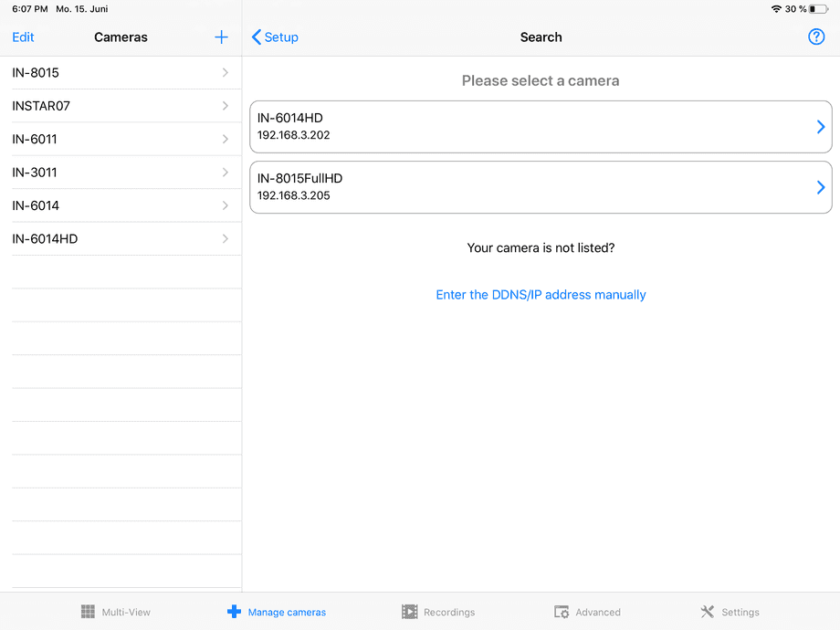The width and height of the screenshot is (840, 630).
Task: Open the Settings tools icon
Action: [x=706, y=612]
